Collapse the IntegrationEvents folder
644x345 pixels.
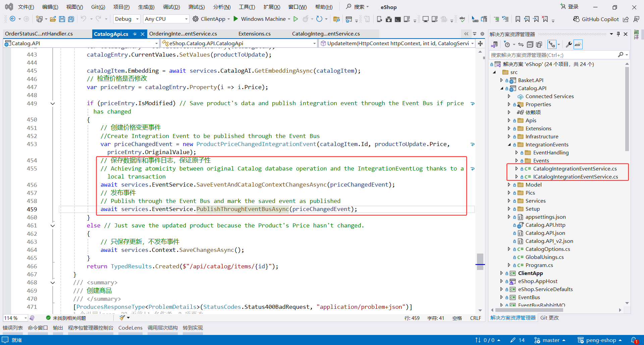coord(509,145)
